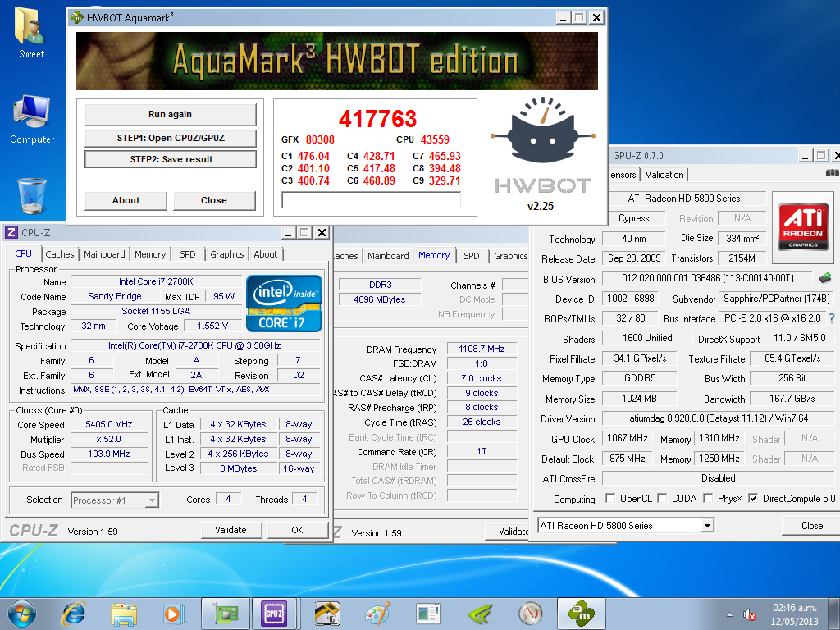Open the Graphics tab in front CPU-Z
Screen dimensions: 840x630
pos(226,254)
